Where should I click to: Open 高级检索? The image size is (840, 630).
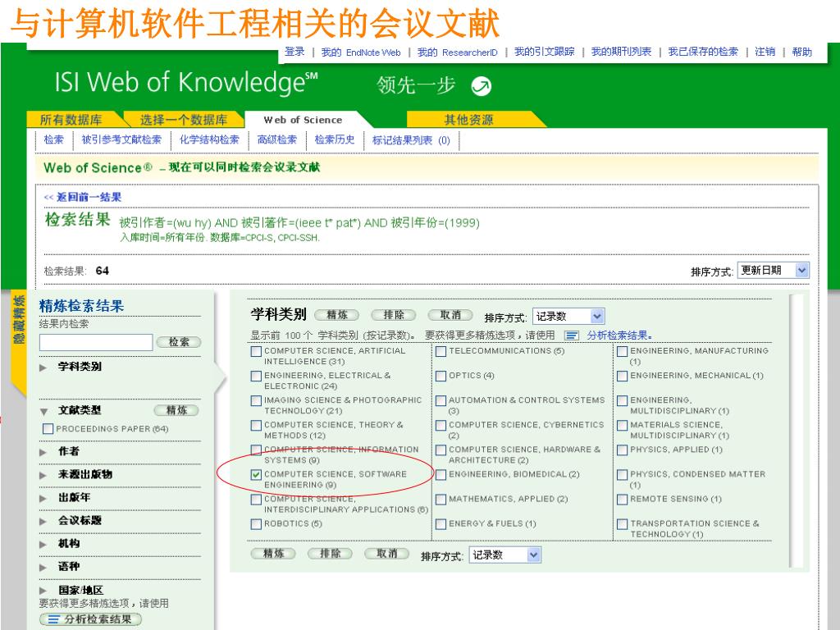click(x=277, y=139)
